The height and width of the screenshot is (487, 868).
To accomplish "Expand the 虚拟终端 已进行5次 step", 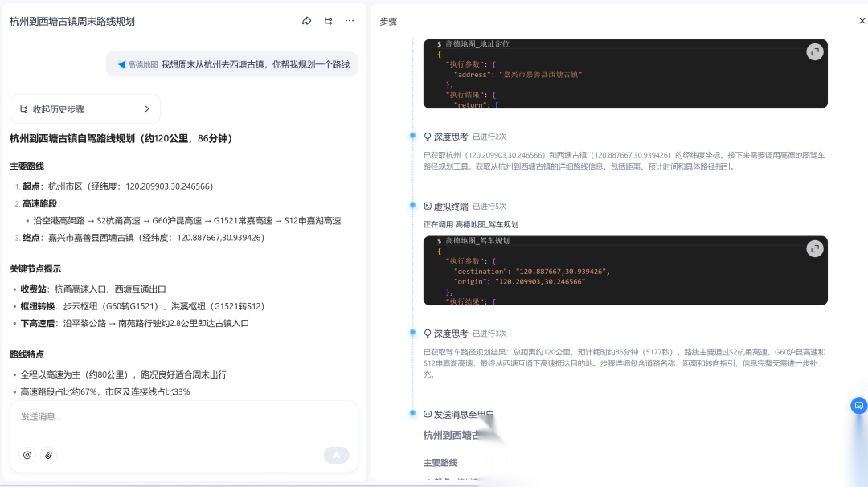I will point(465,207).
